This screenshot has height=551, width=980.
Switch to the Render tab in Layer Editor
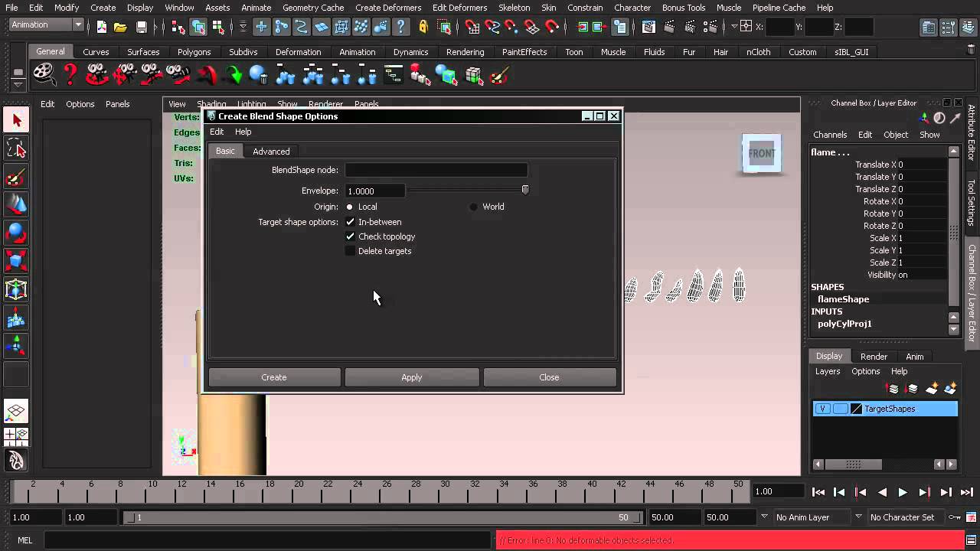click(x=874, y=357)
